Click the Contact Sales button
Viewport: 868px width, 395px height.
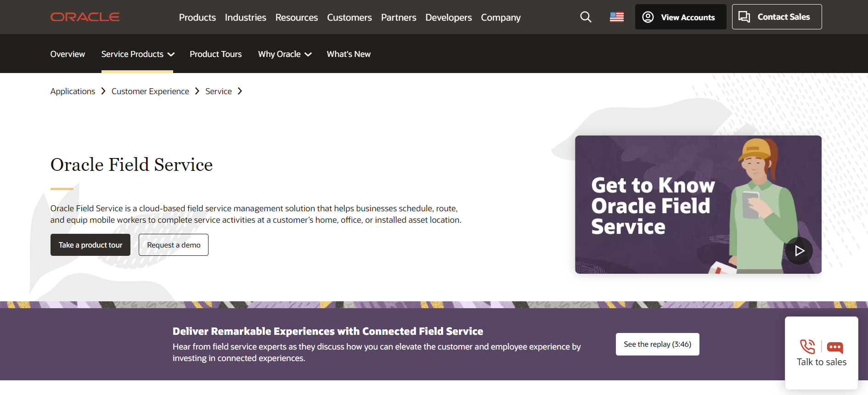(777, 17)
